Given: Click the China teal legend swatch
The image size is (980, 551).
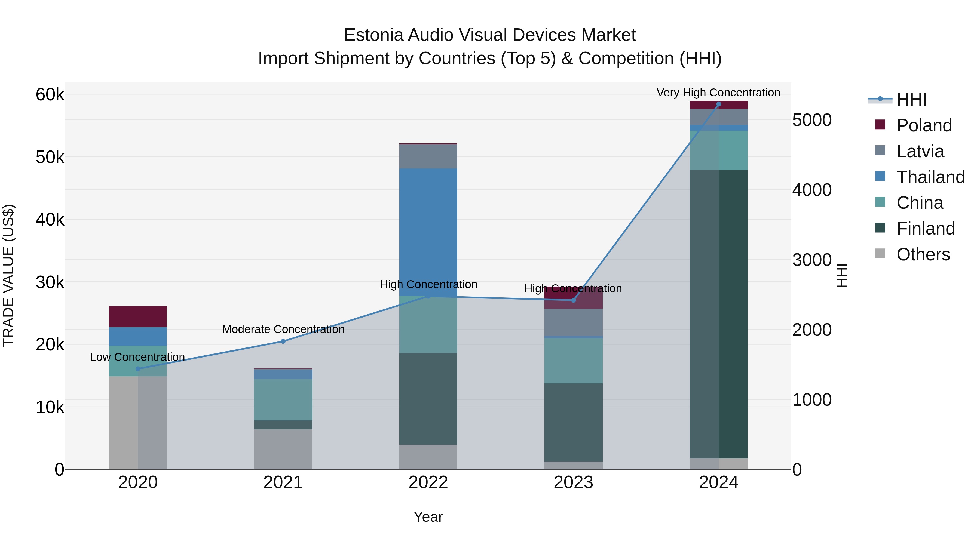Looking at the screenshot, I should point(880,202).
